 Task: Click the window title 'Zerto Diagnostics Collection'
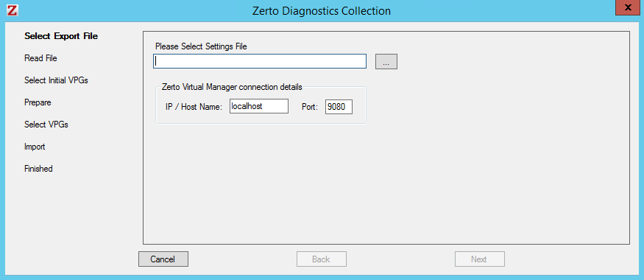click(322, 11)
